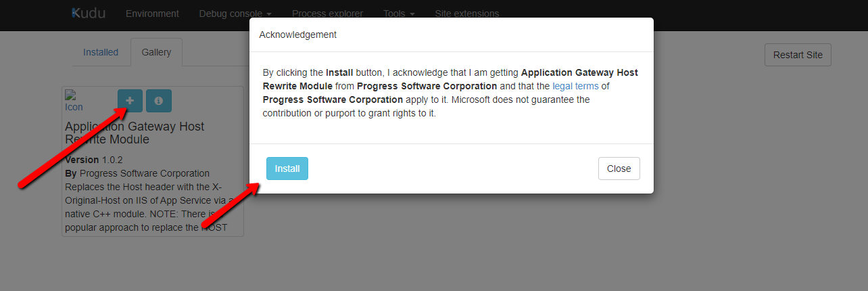This screenshot has height=291, width=868.
Task: Dismiss the dialog with Close button
Action: click(619, 169)
